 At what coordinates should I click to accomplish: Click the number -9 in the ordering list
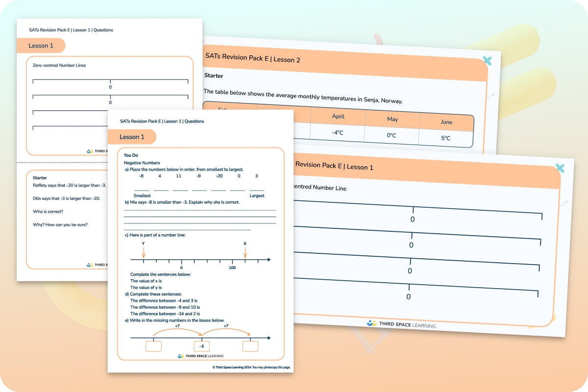click(198, 176)
